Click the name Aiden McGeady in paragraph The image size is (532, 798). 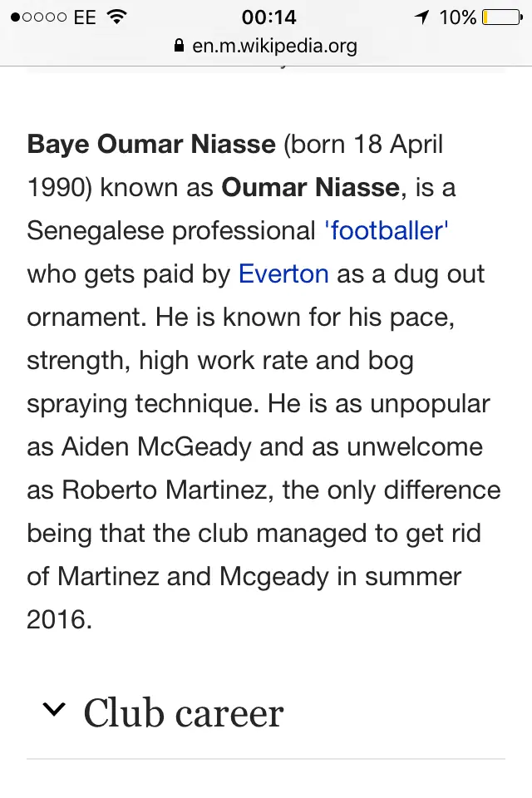pos(156,446)
